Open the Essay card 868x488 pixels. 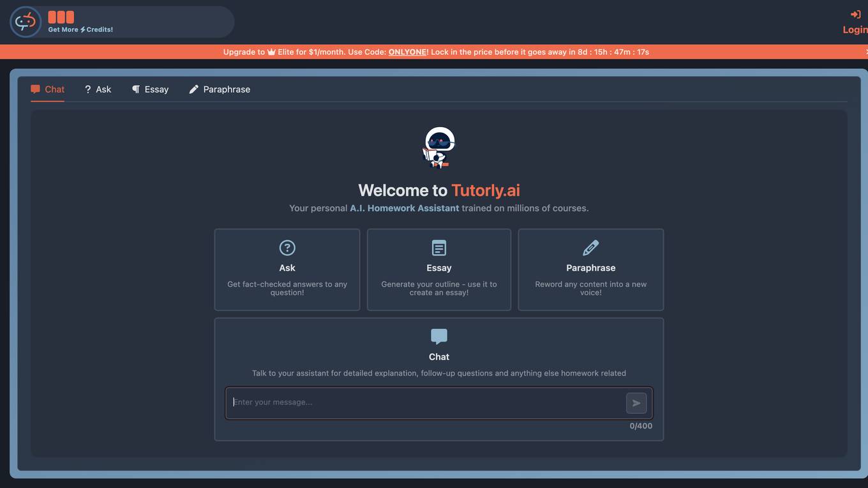point(439,270)
